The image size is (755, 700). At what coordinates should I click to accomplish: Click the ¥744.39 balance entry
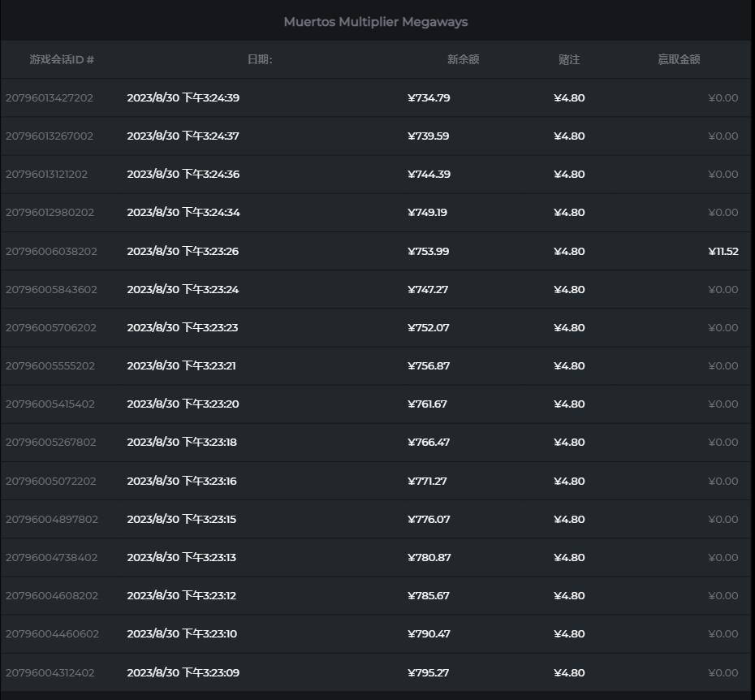tap(429, 175)
